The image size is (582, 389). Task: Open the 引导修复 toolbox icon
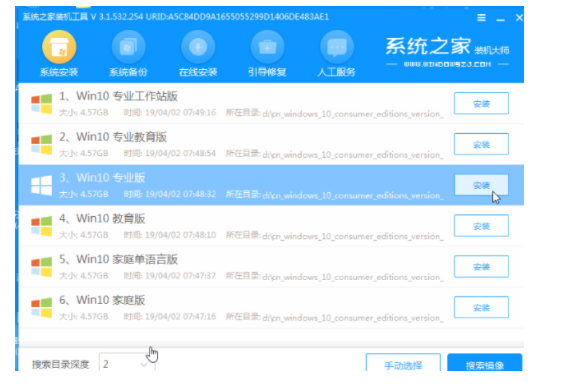(267, 47)
